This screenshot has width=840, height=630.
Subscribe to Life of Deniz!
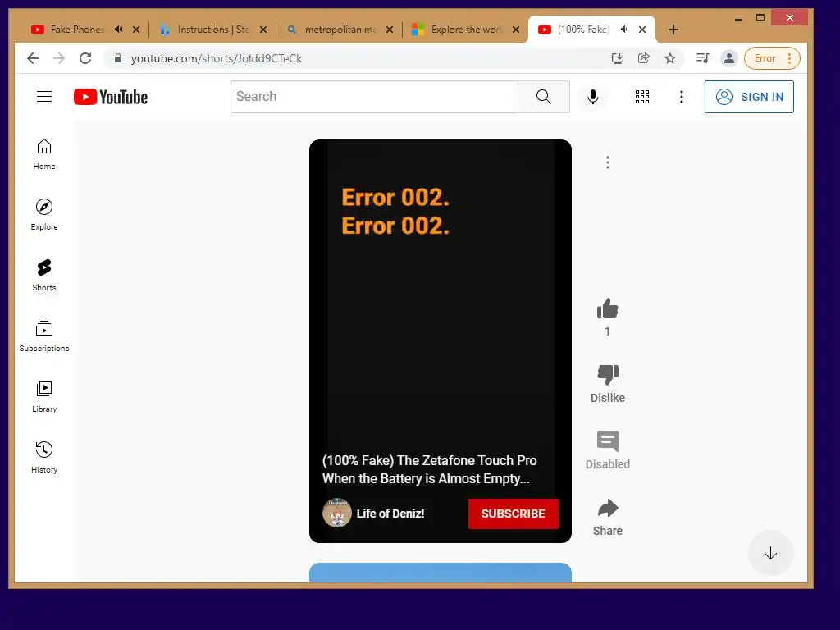(514, 514)
